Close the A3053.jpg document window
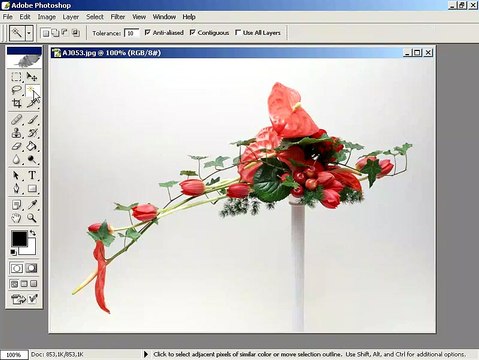479x360 pixels. (428, 52)
